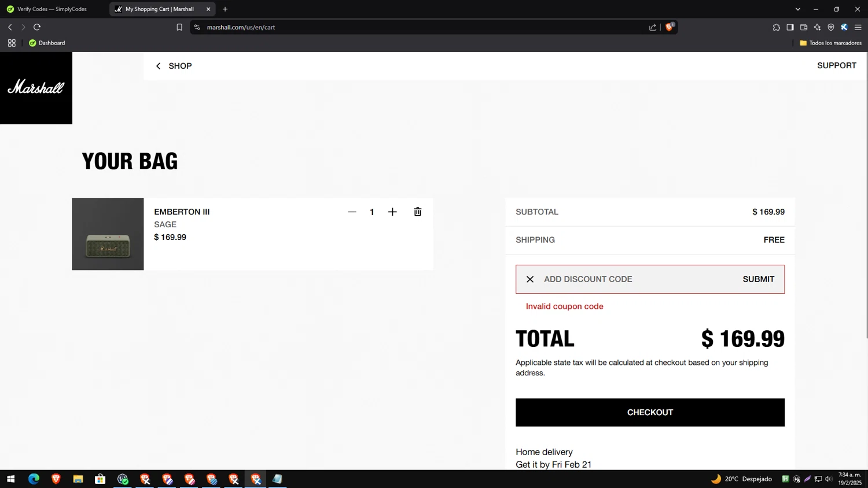Click the address bar URL
The image size is (868, 488).
241,27
